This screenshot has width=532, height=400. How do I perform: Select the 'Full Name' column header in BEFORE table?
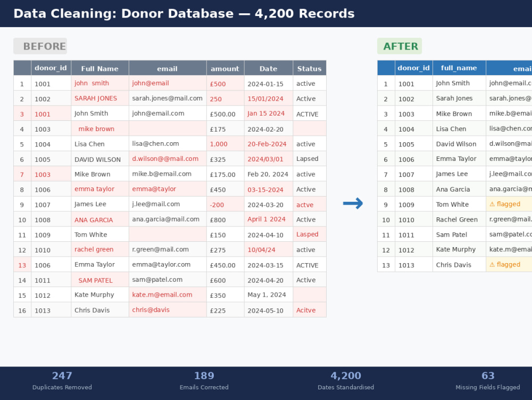coord(100,68)
